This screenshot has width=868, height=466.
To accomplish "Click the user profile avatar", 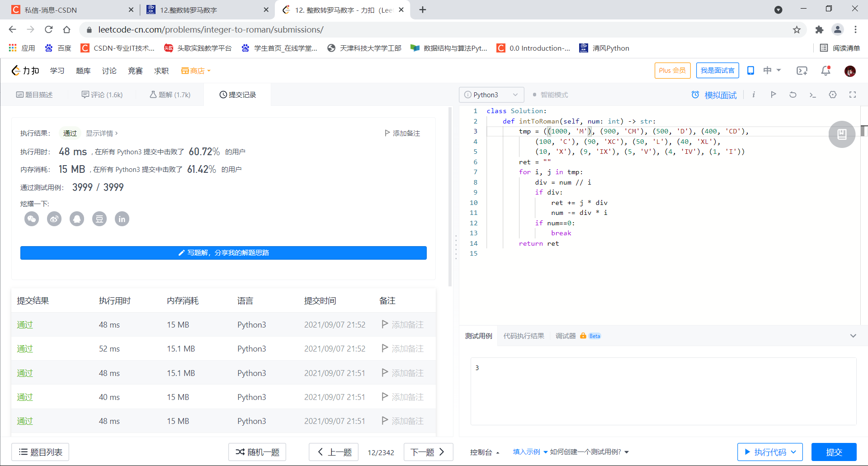I will point(850,71).
